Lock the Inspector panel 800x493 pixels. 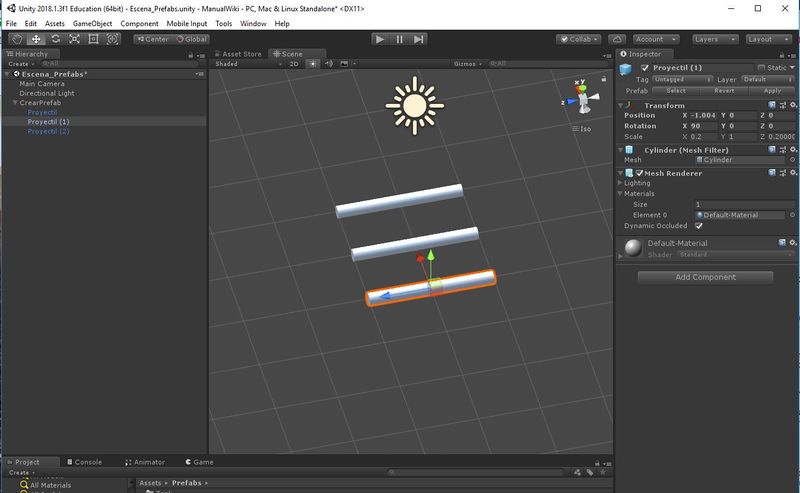click(782, 55)
